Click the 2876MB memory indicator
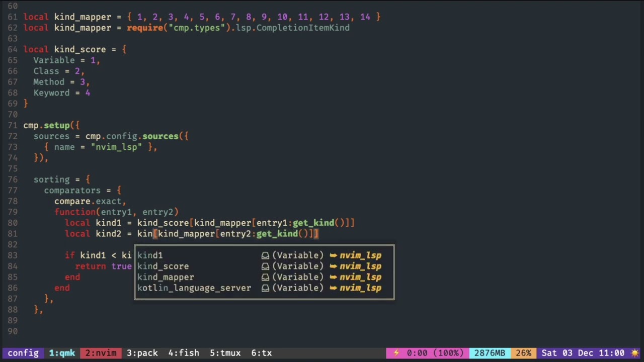This screenshot has width=644, height=362. click(490, 353)
